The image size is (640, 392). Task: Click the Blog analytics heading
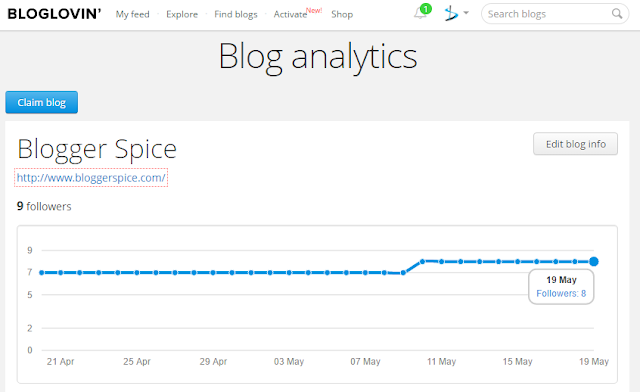coord(318,57)
